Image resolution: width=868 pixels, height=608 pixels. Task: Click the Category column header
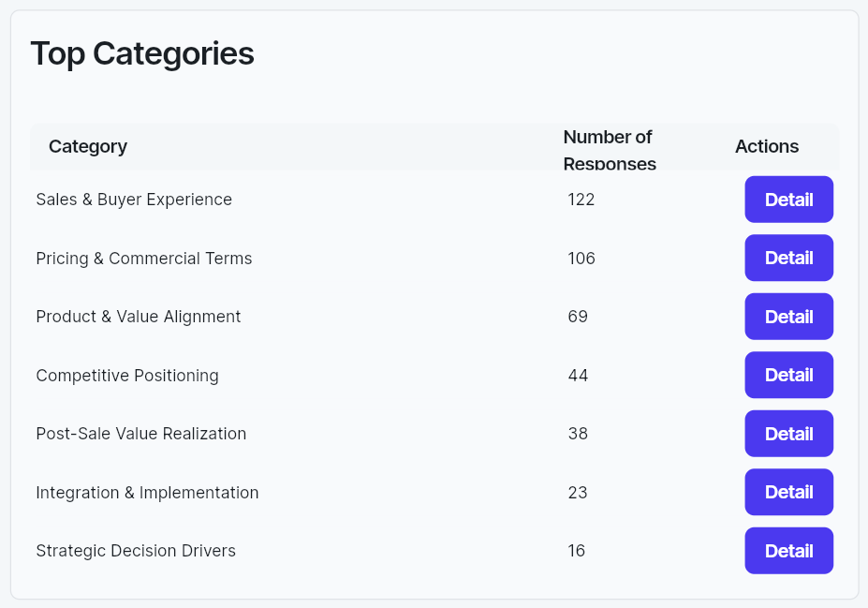87,146
